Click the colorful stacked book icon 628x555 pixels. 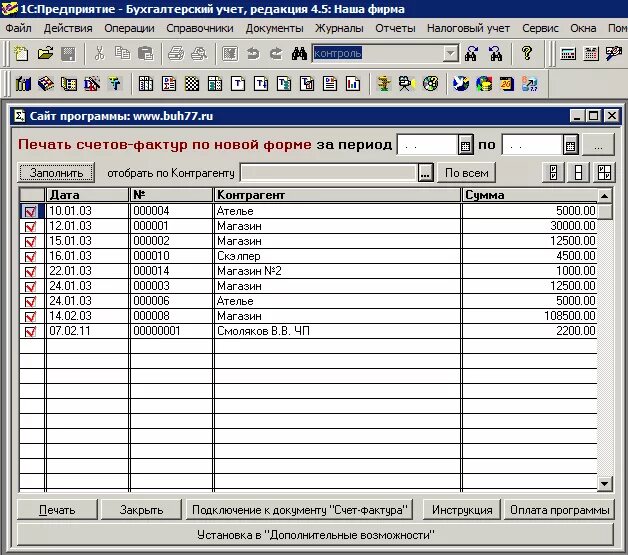tap(46, 84)
